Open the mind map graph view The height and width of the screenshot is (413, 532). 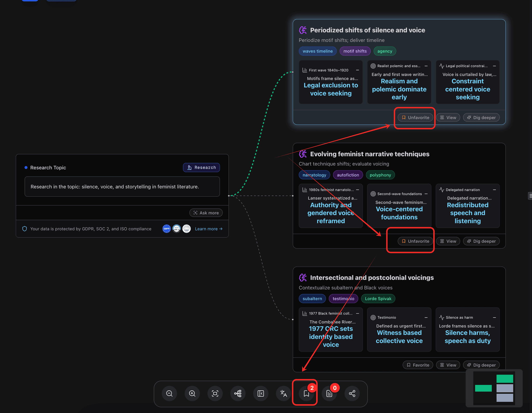tap(238, 393)
